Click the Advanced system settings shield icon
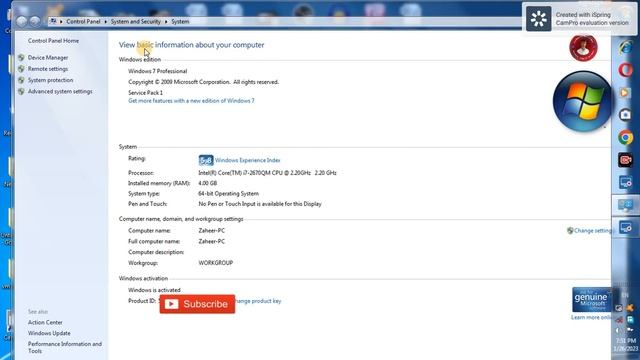 tap(21, 91)
